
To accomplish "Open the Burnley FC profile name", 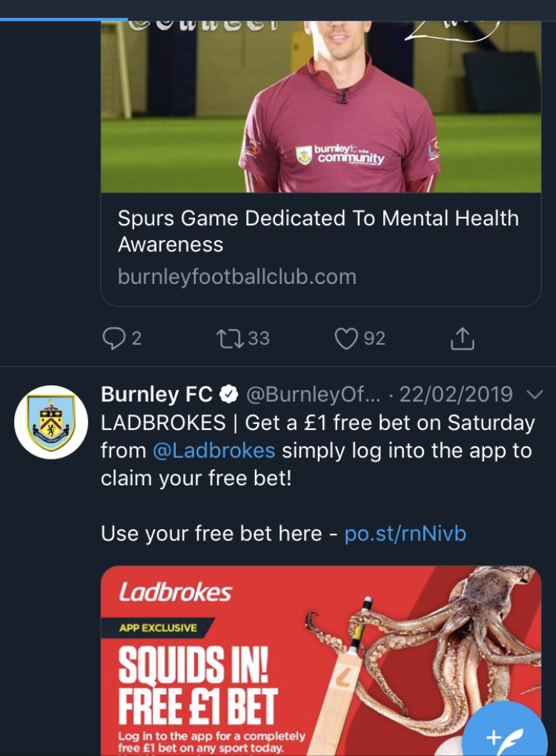I will coord(156,394).
